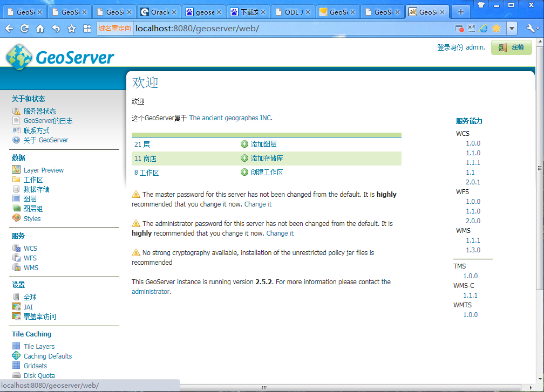Screen dimensions: 544x392
Task: Switch to the geose browser tab
Action: click(203, 12)
